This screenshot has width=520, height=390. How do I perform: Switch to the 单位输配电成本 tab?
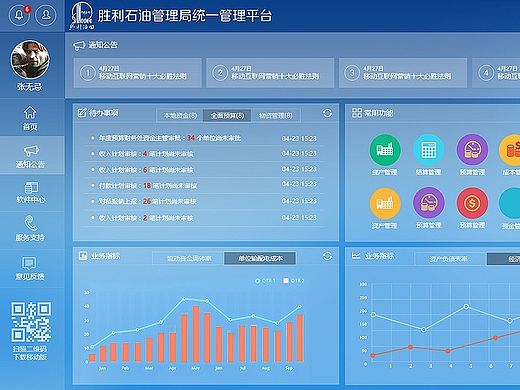260,258
